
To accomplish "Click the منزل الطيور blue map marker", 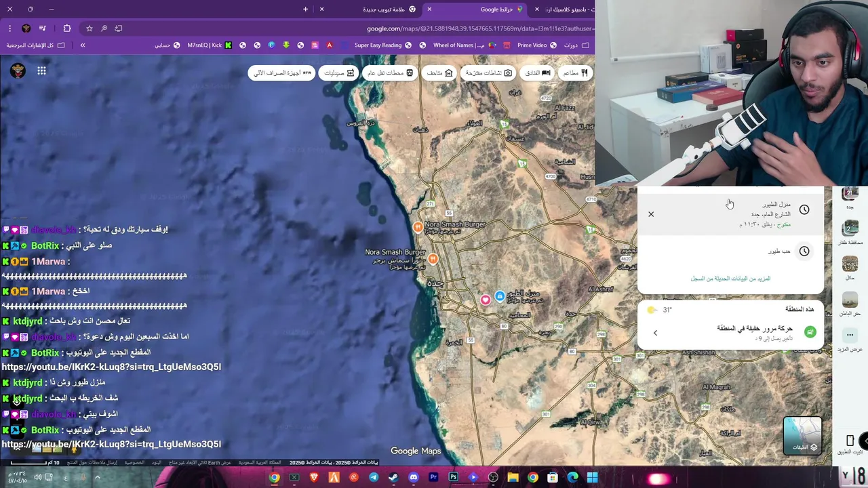I will [500, 296].
